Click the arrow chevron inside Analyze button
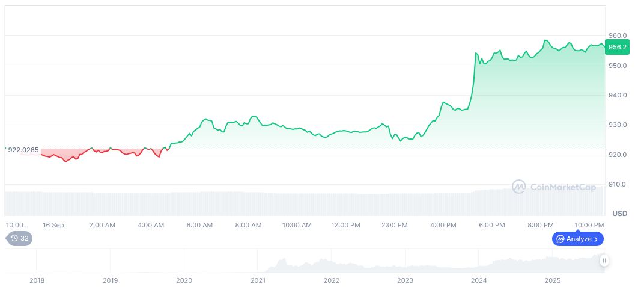644x287 pixels. coord(596,239)
